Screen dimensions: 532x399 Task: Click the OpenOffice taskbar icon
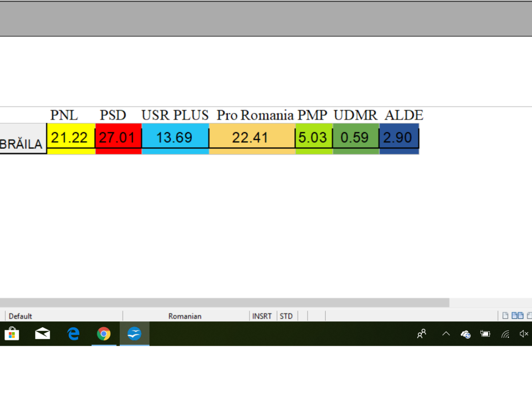[134, 334]
